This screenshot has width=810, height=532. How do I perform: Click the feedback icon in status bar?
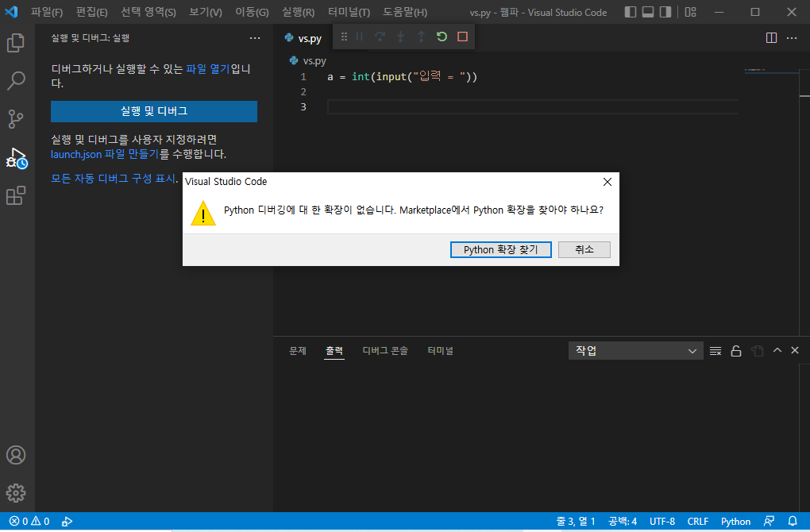point(769,521)
